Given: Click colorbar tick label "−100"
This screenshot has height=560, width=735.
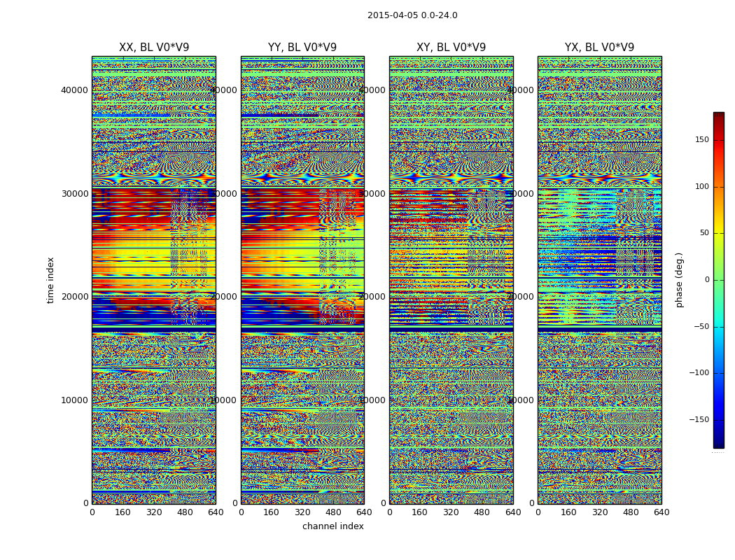Looking at the screenshot, I should pos(699,372).
